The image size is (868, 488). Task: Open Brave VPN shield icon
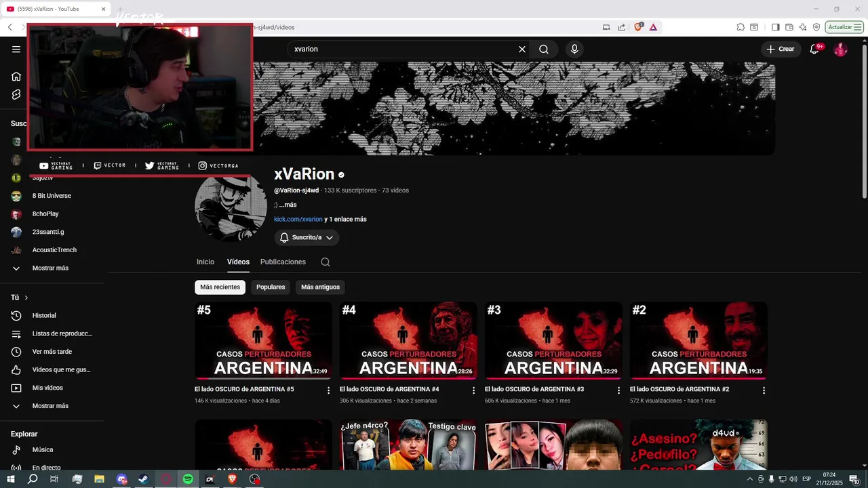coord(816,27)
